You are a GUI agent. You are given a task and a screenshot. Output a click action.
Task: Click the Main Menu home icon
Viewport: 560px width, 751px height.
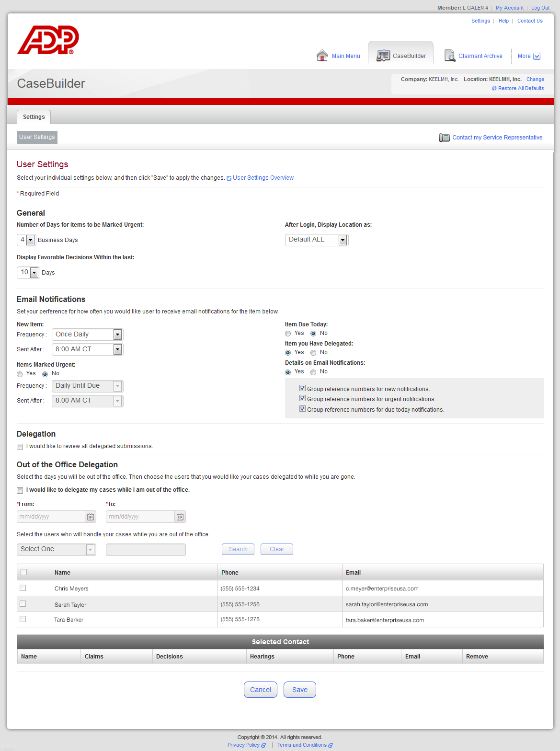coord(322,56)
